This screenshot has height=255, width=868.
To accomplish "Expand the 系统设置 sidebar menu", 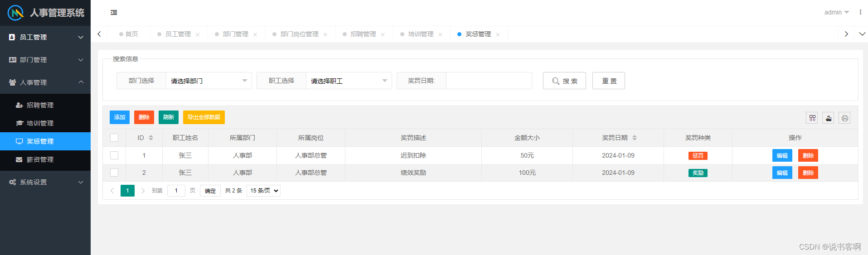I will point(45,182).
